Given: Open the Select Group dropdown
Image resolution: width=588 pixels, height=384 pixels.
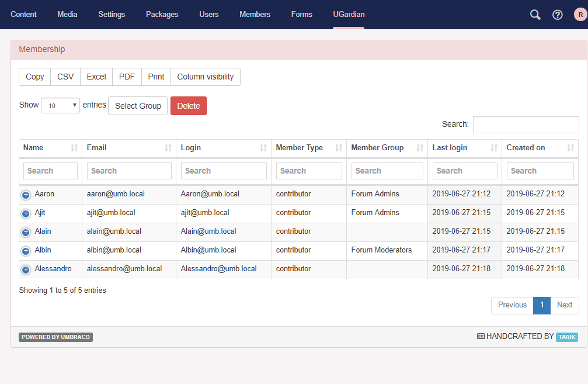Looking at the screenshot, I should [x=138, y=106].
